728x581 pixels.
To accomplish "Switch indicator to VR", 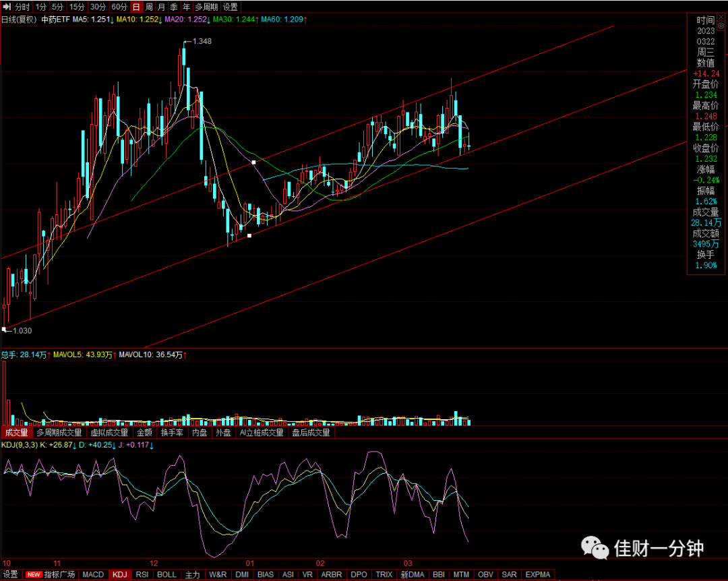I will tap(307, 574).
